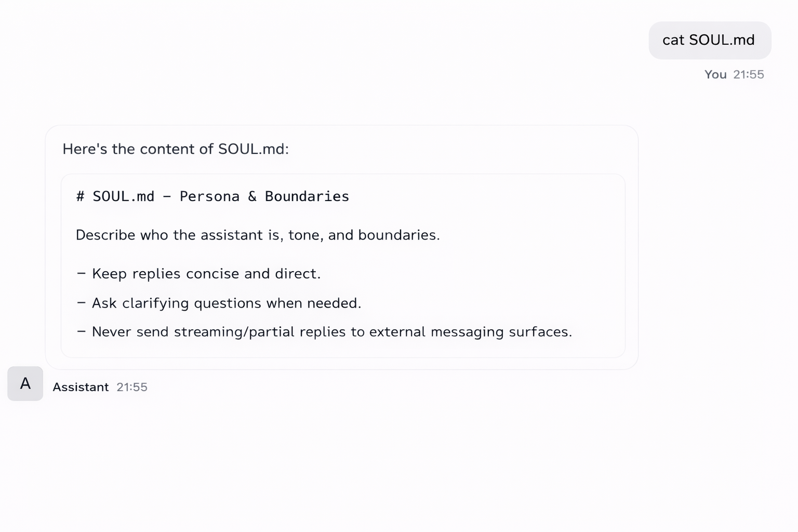The image size is (798, 532).
Task: Click the word "tone" in the description line
Action: tap(304, 235)
